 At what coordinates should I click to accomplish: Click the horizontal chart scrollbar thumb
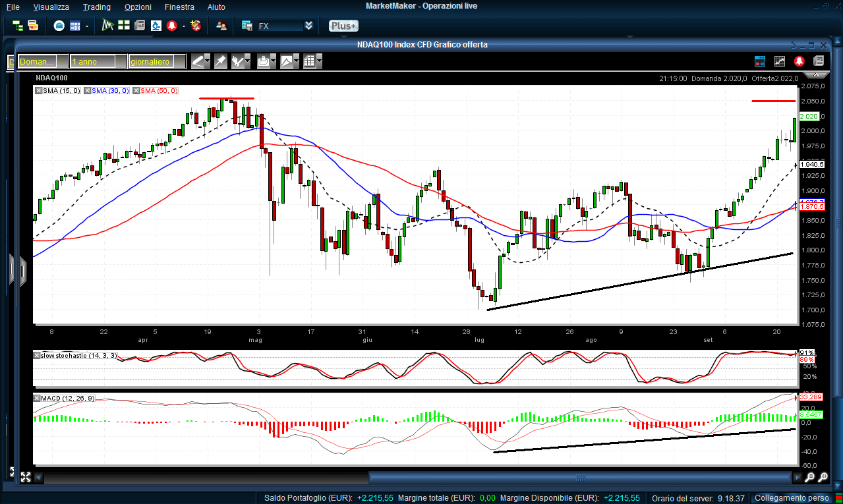coord(580,478)
